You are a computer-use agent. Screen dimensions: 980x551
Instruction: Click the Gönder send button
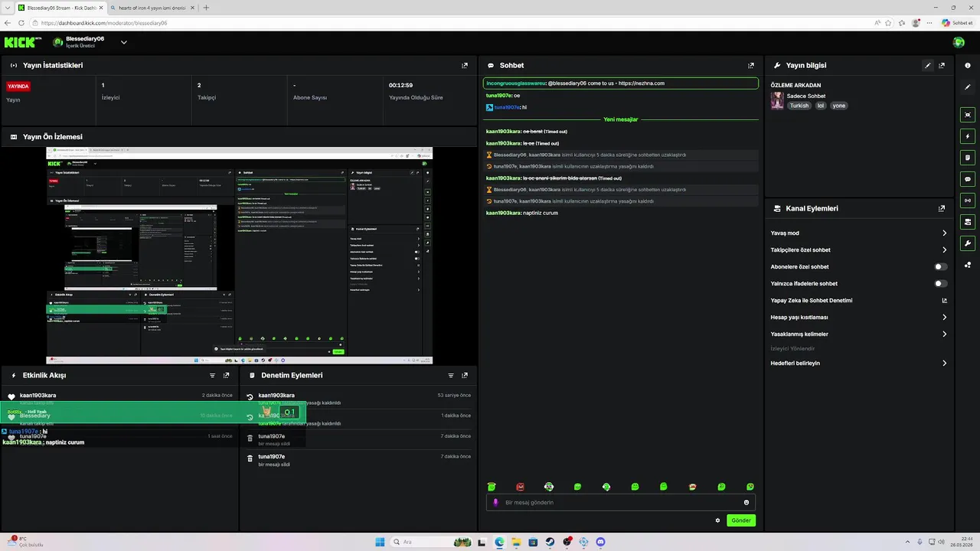(x=741, y=520)
